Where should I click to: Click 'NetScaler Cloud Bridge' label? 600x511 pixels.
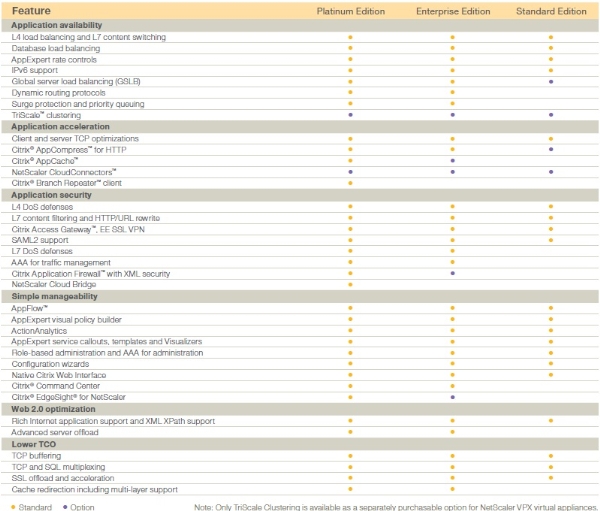click(x=54, y=284)
